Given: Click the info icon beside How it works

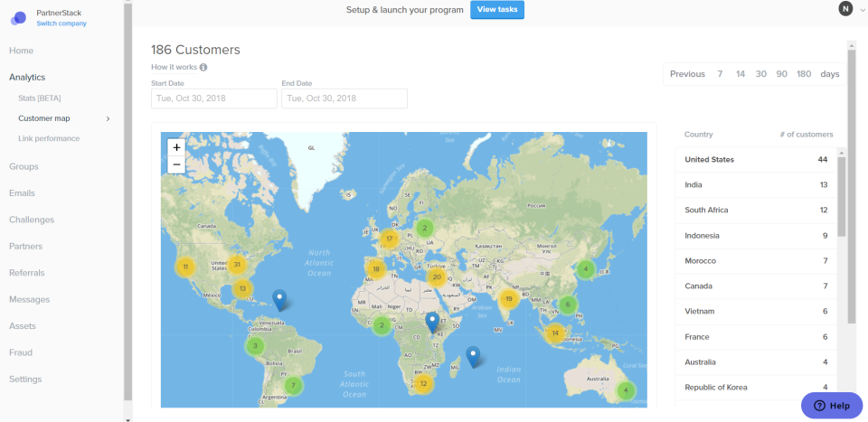Looking at the screenshot, I should 203,67.
